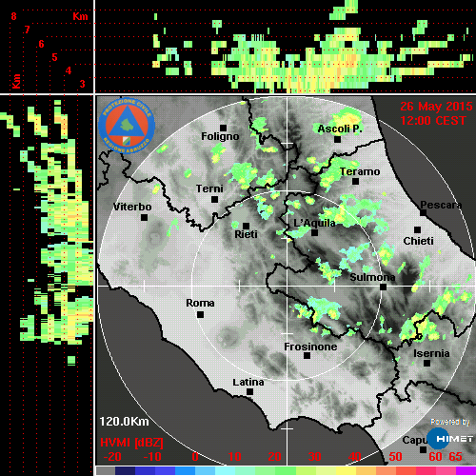The image size is (476, 476).
Task: Click the Protezione Civile Regione Abruzzo logo
Action: 127,126
